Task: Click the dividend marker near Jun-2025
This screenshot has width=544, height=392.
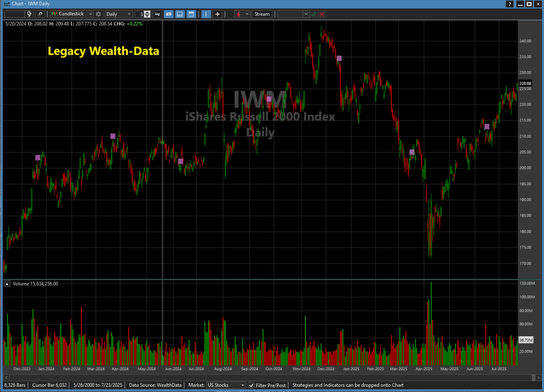Action: pos(487,127)
